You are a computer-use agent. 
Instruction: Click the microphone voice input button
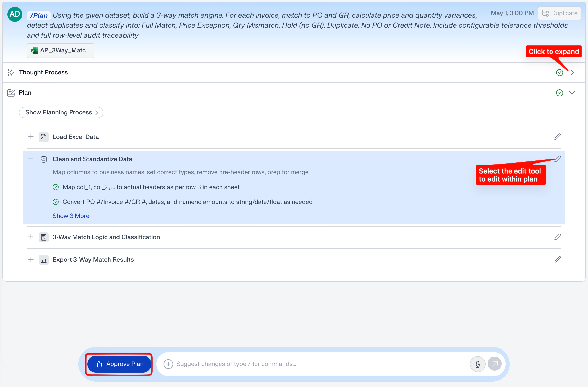pos(478,364)
